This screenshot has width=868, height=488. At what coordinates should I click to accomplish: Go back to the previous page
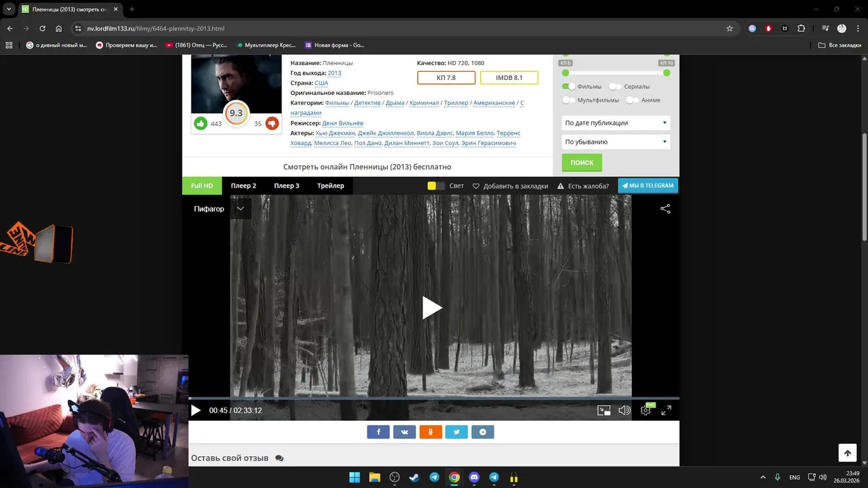pos(9,28)
